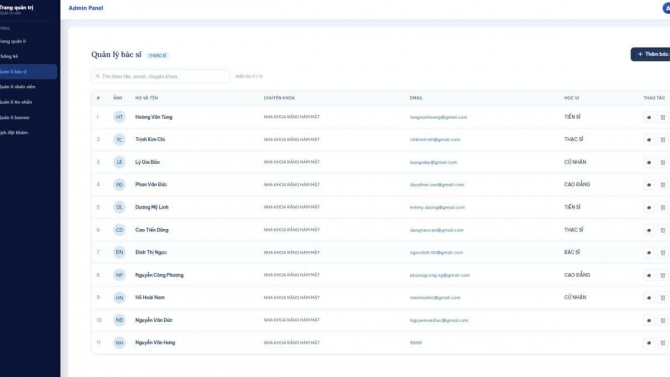This screenshot has height=377, width=670.
Task: Delete doctor Nguyễn Công Phương with trash icon
Action: [x=663, y=275]
